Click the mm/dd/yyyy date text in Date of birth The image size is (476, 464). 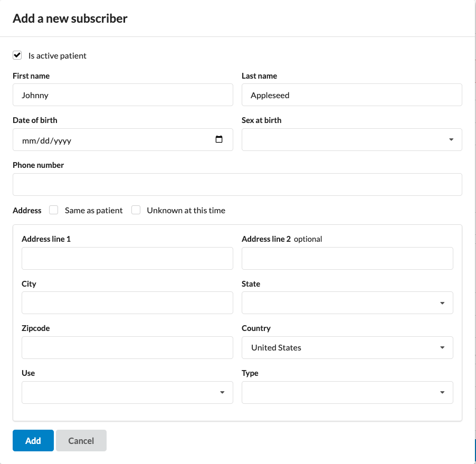[x=46, y=140]
